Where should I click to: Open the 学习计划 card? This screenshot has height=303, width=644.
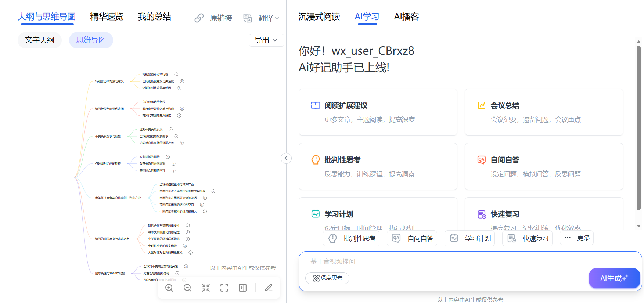click(x=378, y=214)
